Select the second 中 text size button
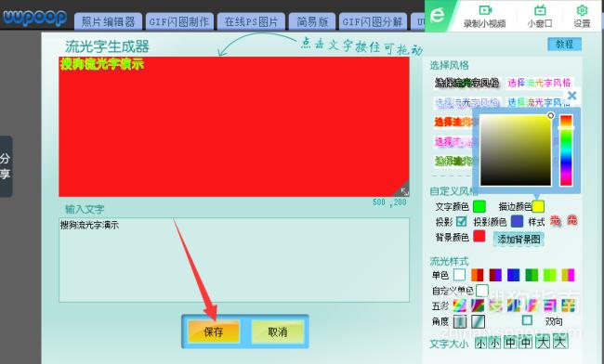604x364 pixels. click(x=525, y=342)
